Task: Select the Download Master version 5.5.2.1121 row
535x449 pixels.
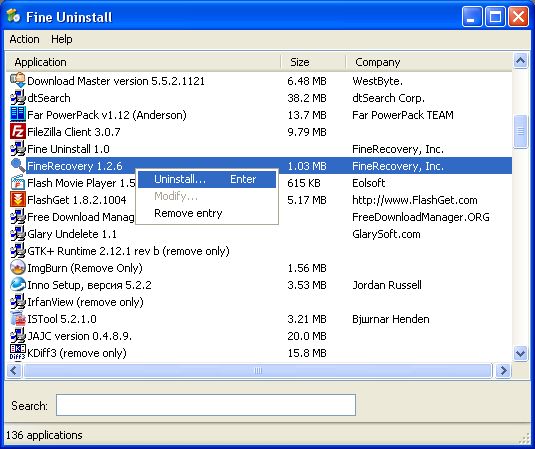Action: (116, 81)
